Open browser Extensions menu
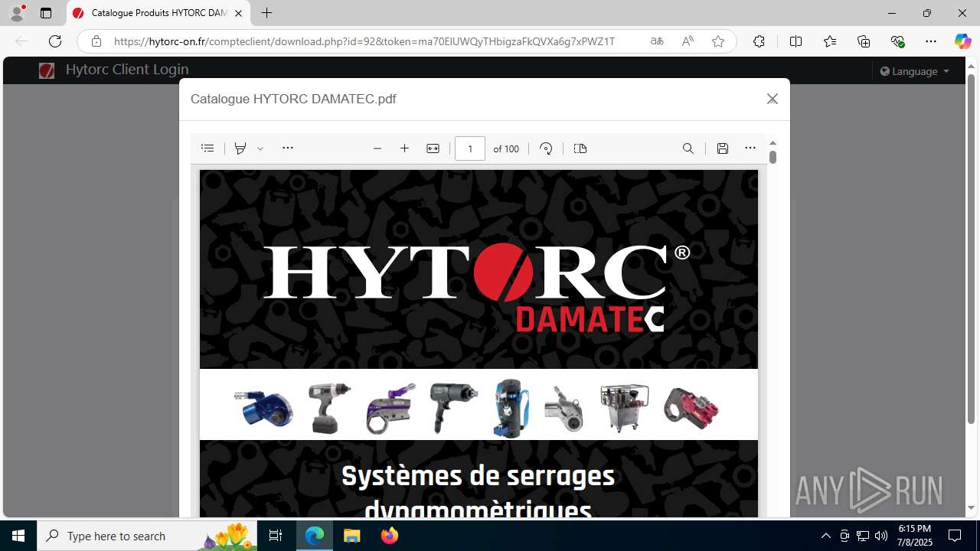This screenshot has width=980, height=551. [x=759, y=41]
